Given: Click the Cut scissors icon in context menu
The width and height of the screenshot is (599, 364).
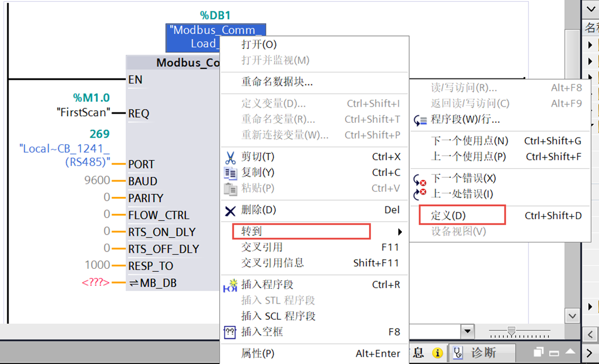Looking at the screenshot, I should tap(230, 157).
